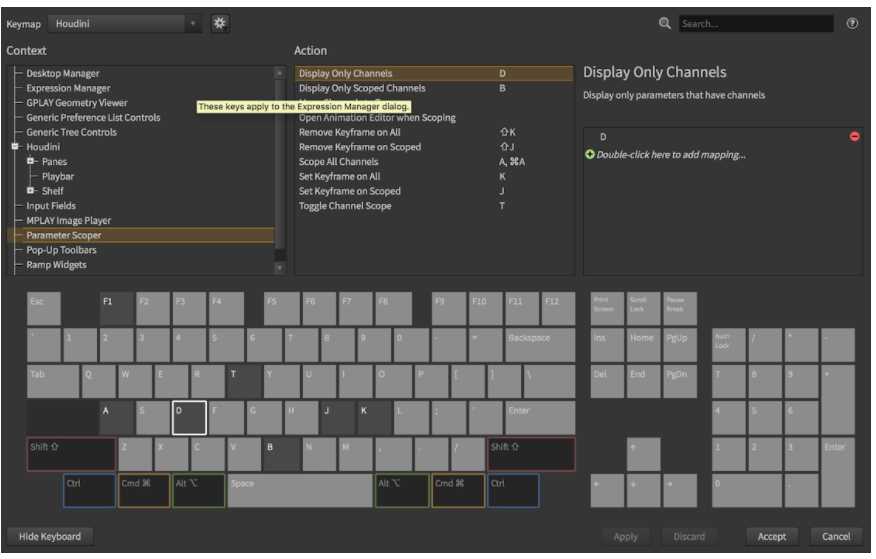Screen dimensions: 876x559
Task: Remove the D mapping with red minus icon
Action: 854,136
